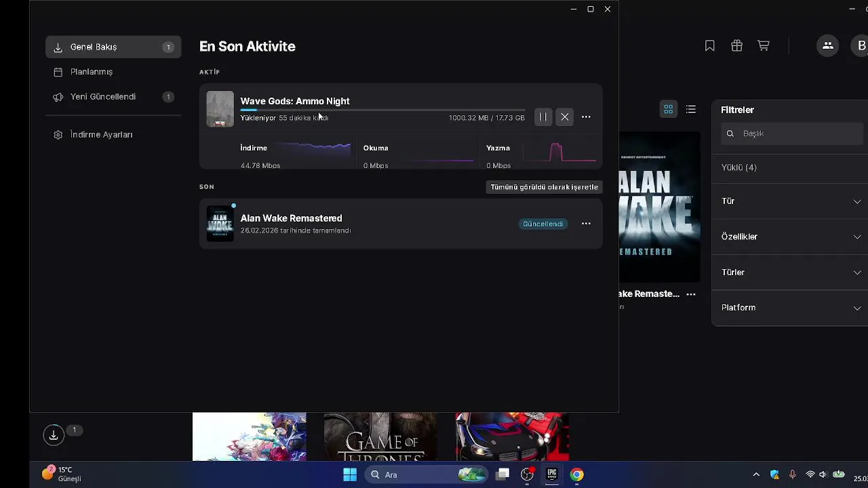Click the Wave Gods: Ammo Night title
868x488 pixels.
click(295, 101)
